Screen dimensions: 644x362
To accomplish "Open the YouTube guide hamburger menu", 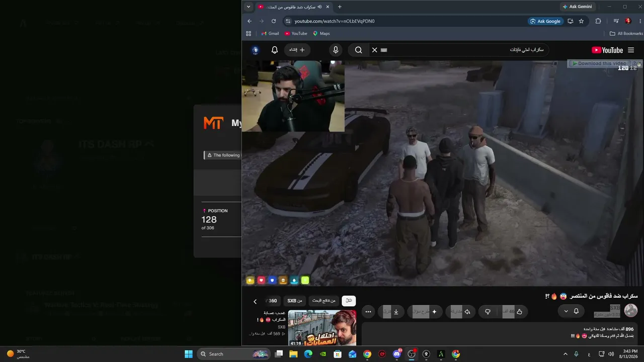I will click(631, 50).
